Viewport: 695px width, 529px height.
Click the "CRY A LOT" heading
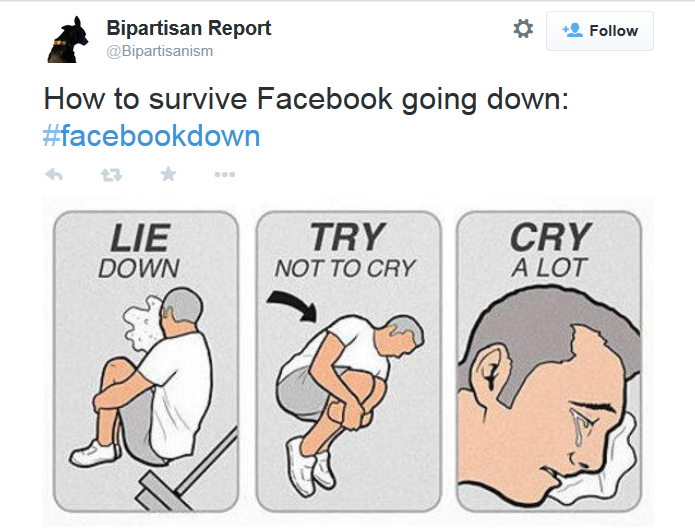pyautogui.click(x=548, y=252)
